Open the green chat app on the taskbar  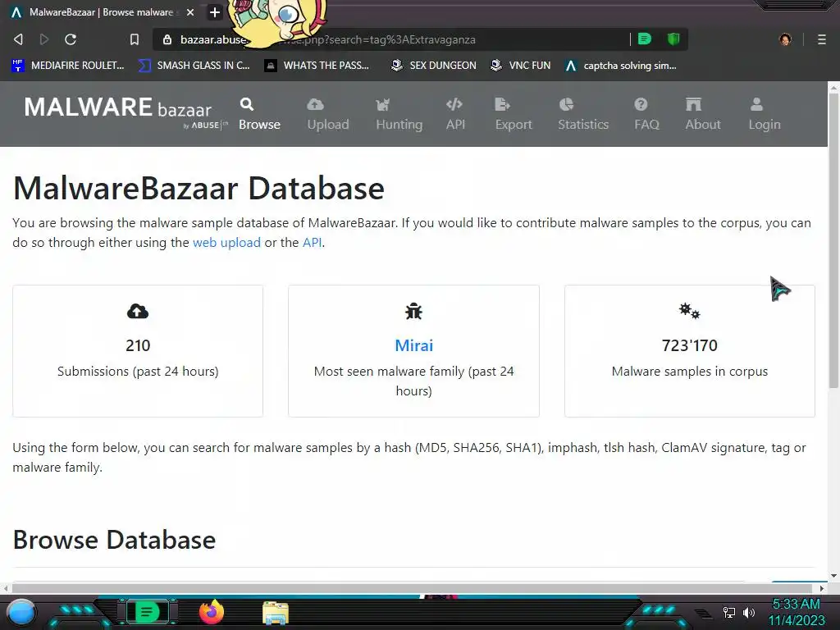(146, 612)
